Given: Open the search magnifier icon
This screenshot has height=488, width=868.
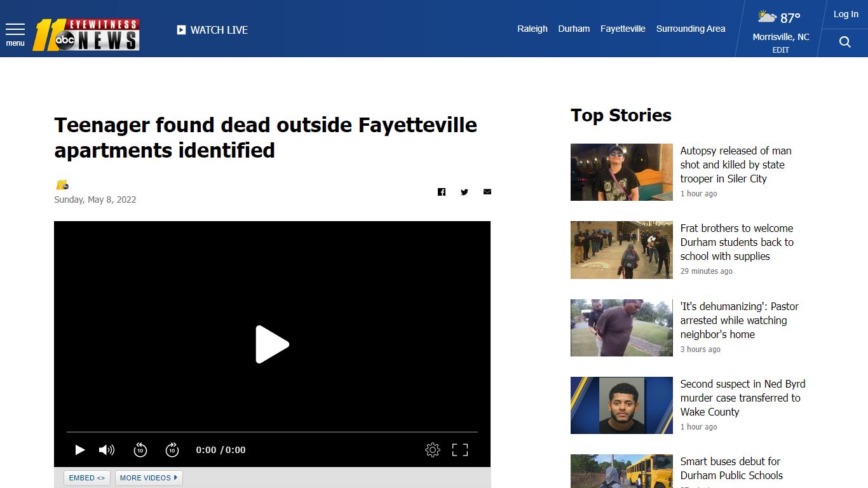Looking at the screenshot, I should tap(844, 42).
